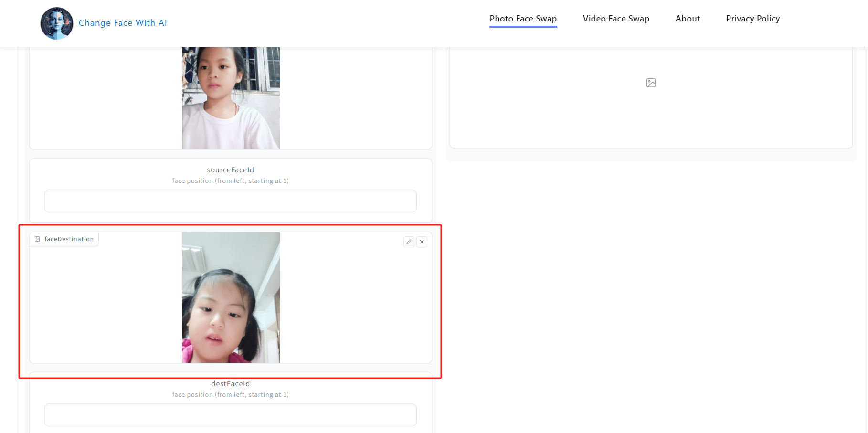Image resolution: width=868 pixels, height=433 pixels.
Task: Click the Change Face With AI logo icon
Action: coord(56,23)
